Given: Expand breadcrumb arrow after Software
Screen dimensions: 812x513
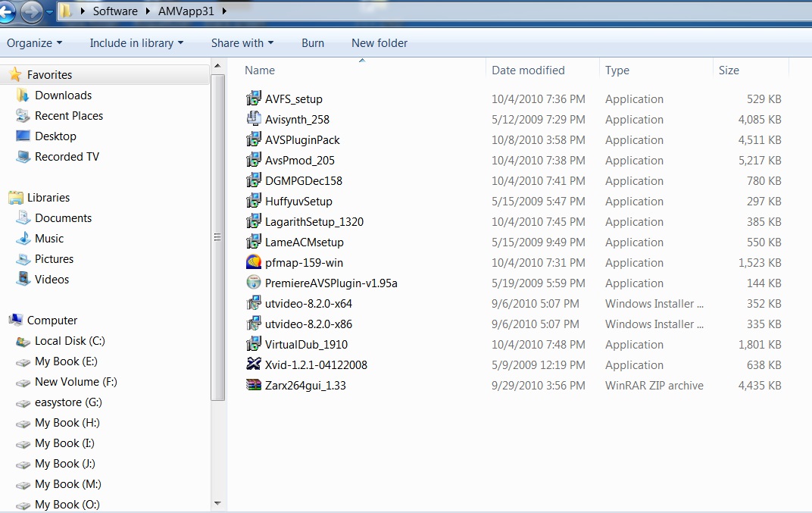Looking at the screenshot, I should point(148,11).
